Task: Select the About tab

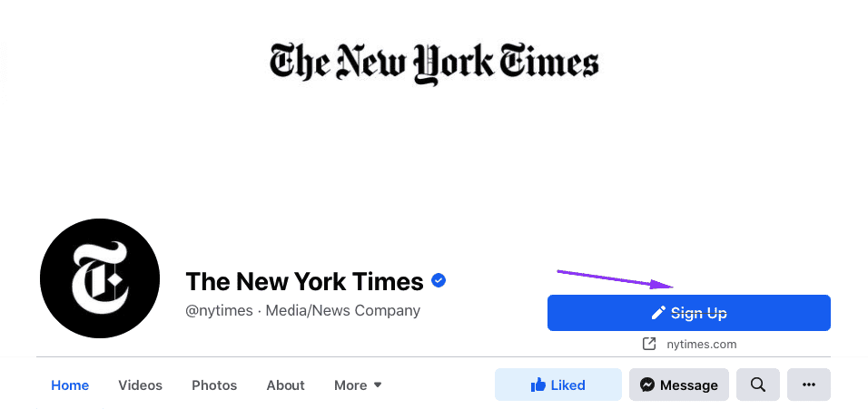Action: [285, 385]
